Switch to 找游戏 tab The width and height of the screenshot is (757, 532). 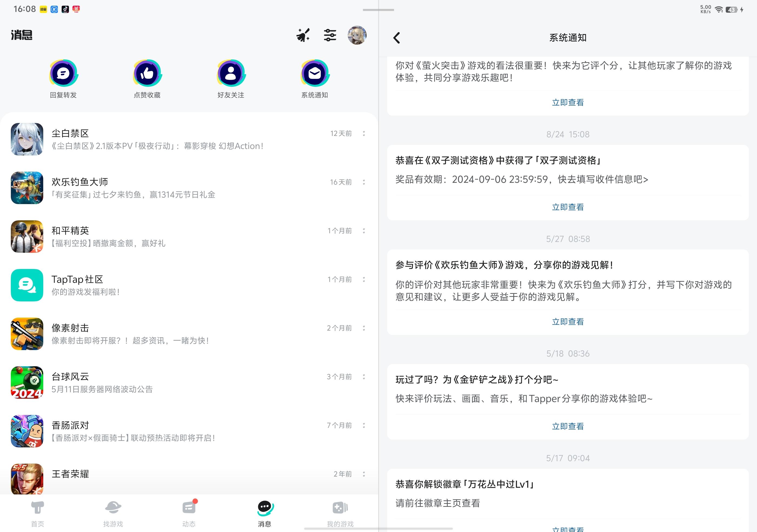113,514
